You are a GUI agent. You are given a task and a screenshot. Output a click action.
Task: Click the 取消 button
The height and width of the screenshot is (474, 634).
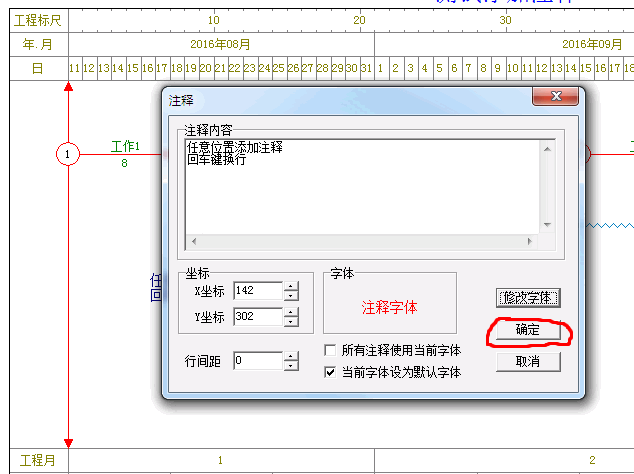(528, 361)
